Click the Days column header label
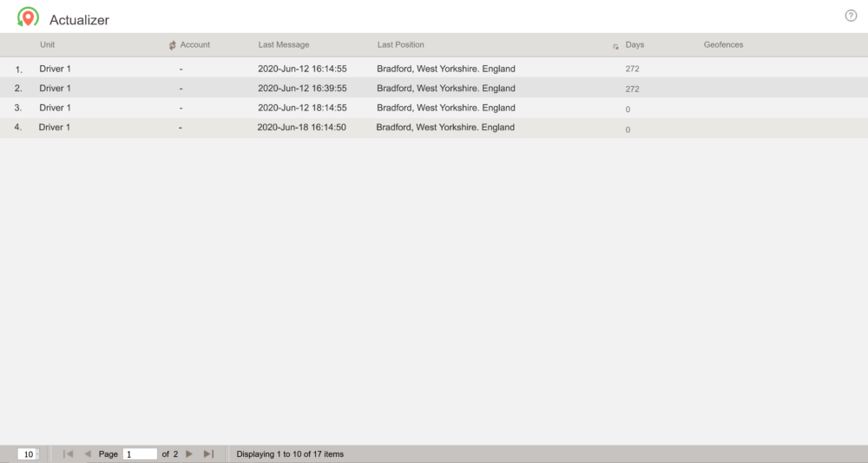 point(635,45)
